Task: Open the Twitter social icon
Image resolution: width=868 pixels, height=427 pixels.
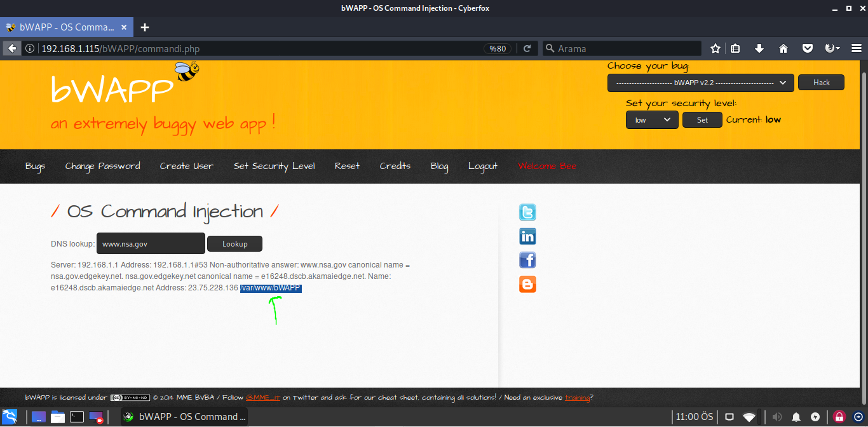Action: click(527, 212)
